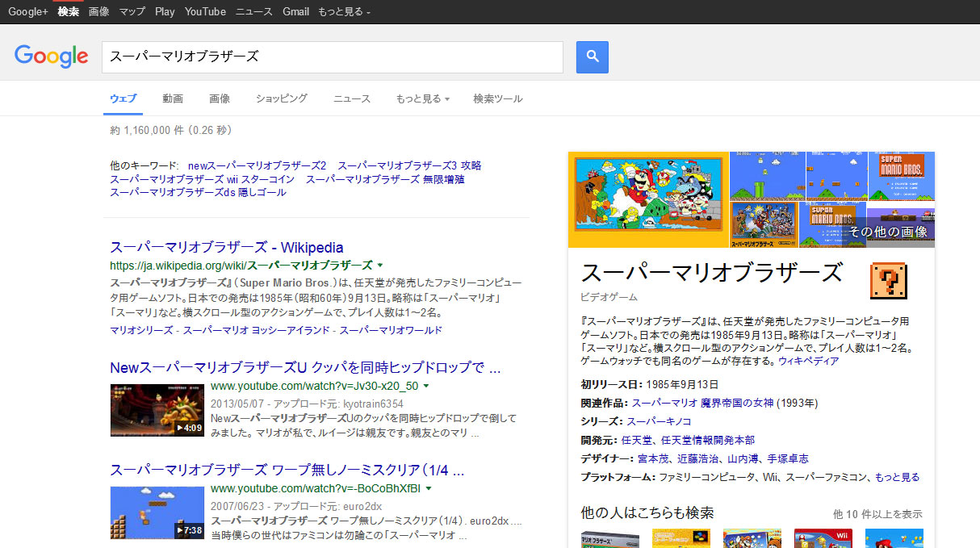Switch to the 画像 results tab
Screen dimensions: 980x548
pyautogui.click(x=220, y=98)
